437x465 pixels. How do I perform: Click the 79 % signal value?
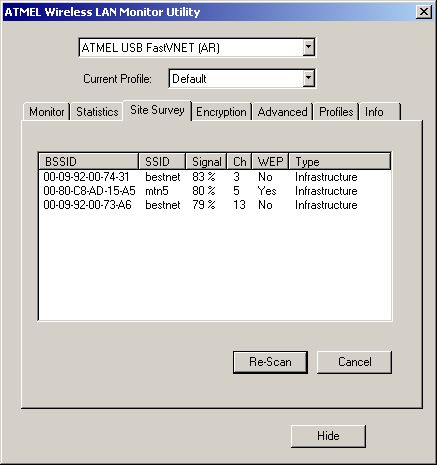point(204,205)
